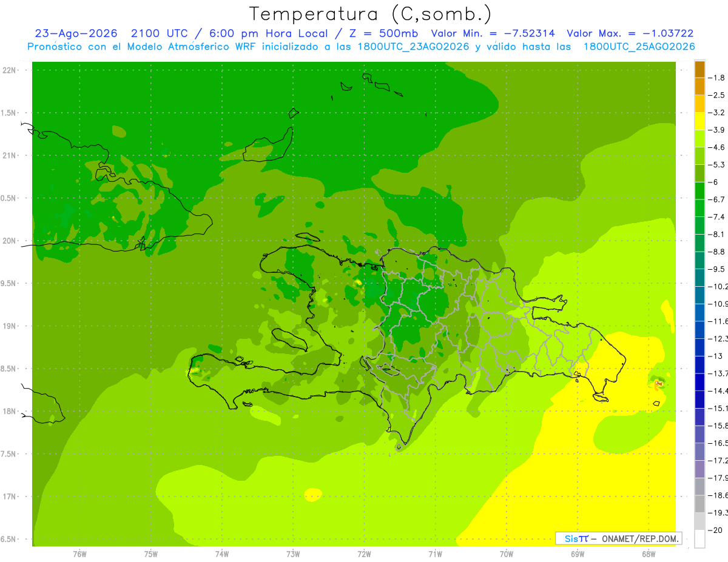728x562 pixels.
Task: Click the "-8.8" legend value
Action: click(x=716, y=252)
